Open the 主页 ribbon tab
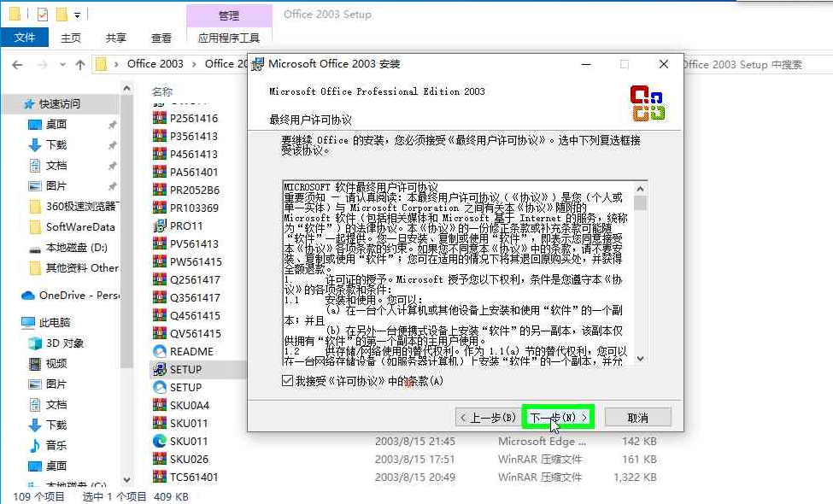The image size is (833, 504). click(71, 38)
